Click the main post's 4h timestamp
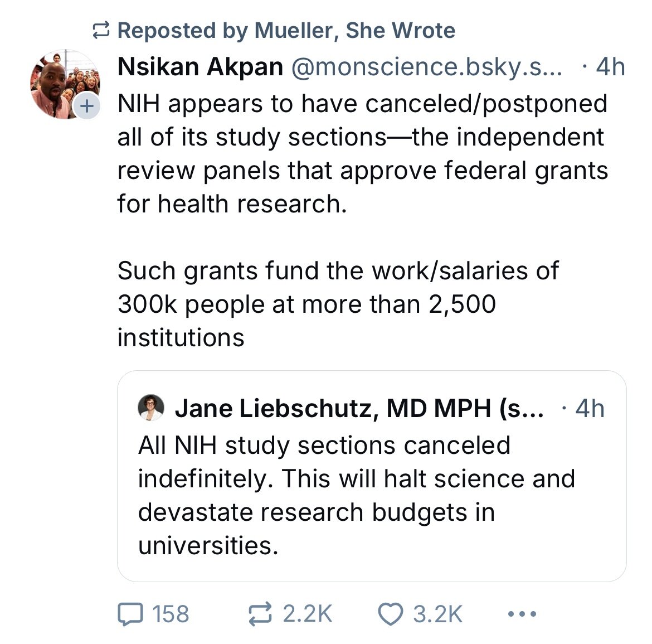The width and height of the screenshot is (652, 644). 610,67
